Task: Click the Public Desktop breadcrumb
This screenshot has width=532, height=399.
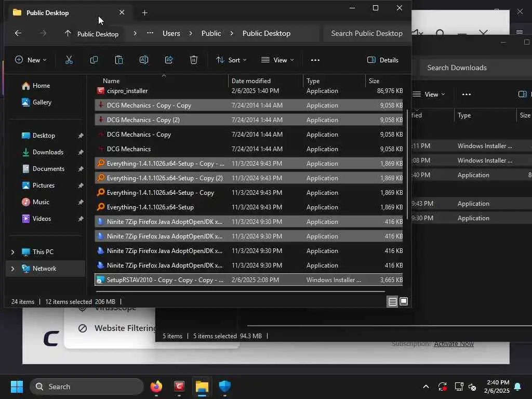Action: click(267, 33)
